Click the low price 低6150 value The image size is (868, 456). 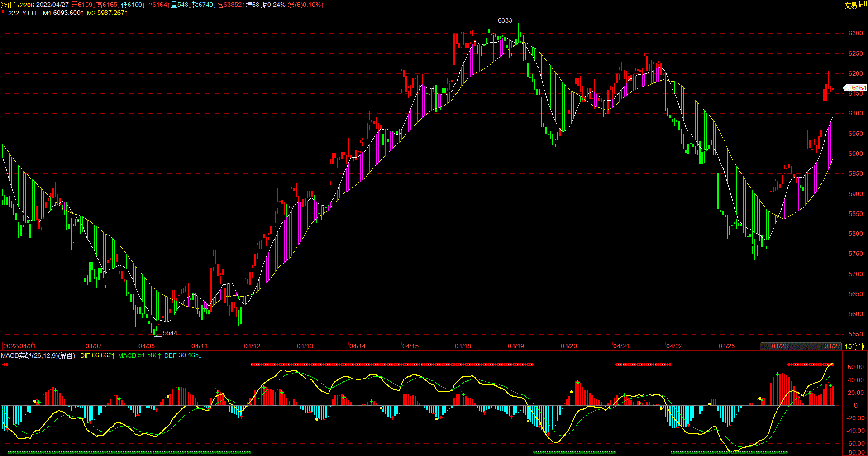point(133,5)
